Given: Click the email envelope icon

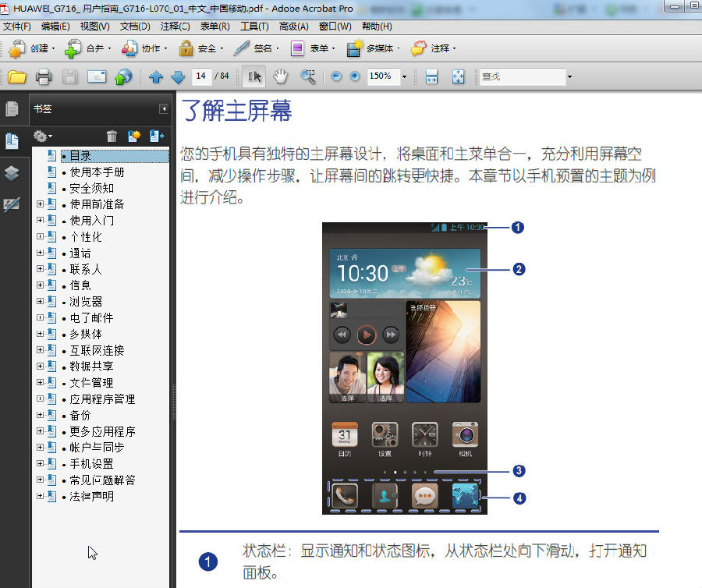Looking at the screenshot, I should coord(97,77).
